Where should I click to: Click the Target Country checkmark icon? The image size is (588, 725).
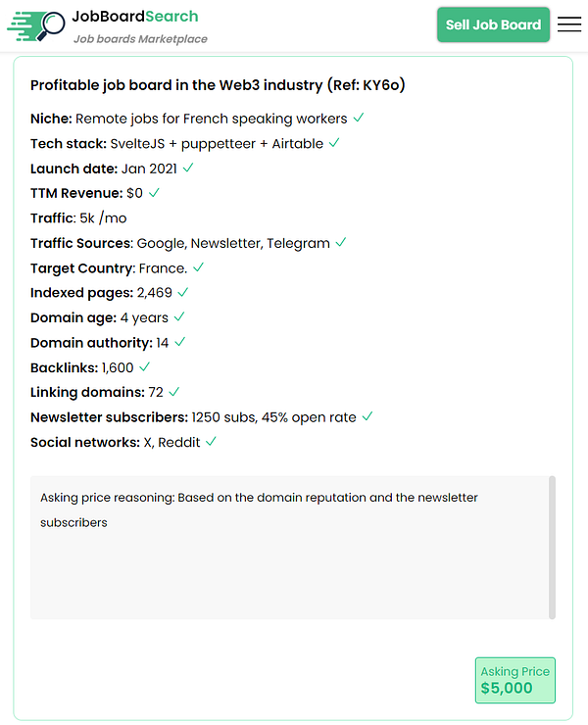pyautogui.click(x=199, y=267)
